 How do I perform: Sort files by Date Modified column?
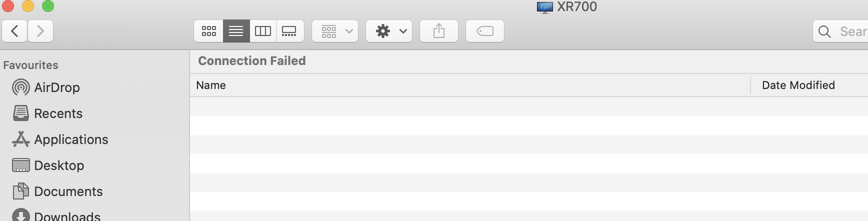798,85
